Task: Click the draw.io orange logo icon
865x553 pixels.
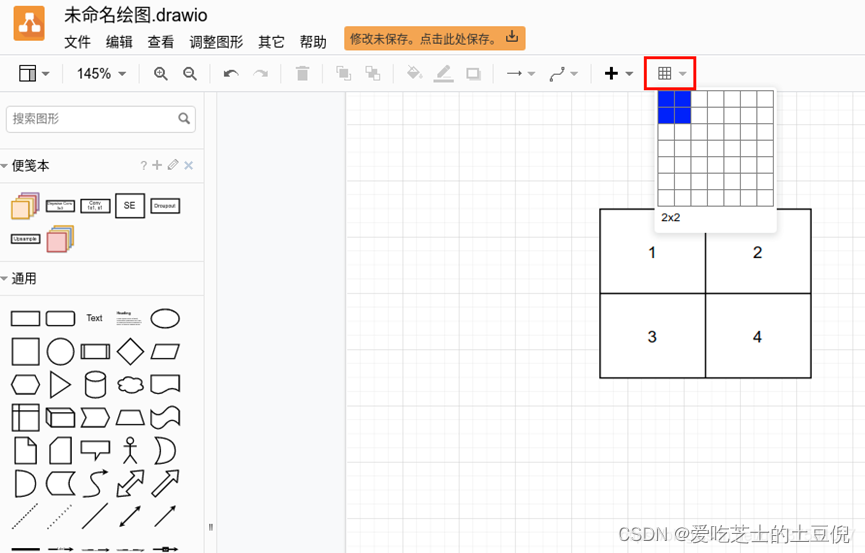Action: pos(29,23)
